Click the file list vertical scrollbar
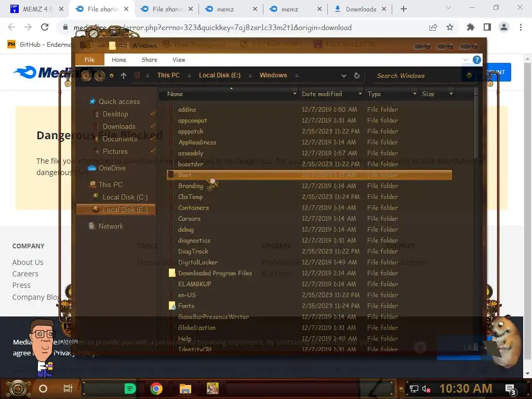This screenshot has width=532, height=399. click(476, 126)
